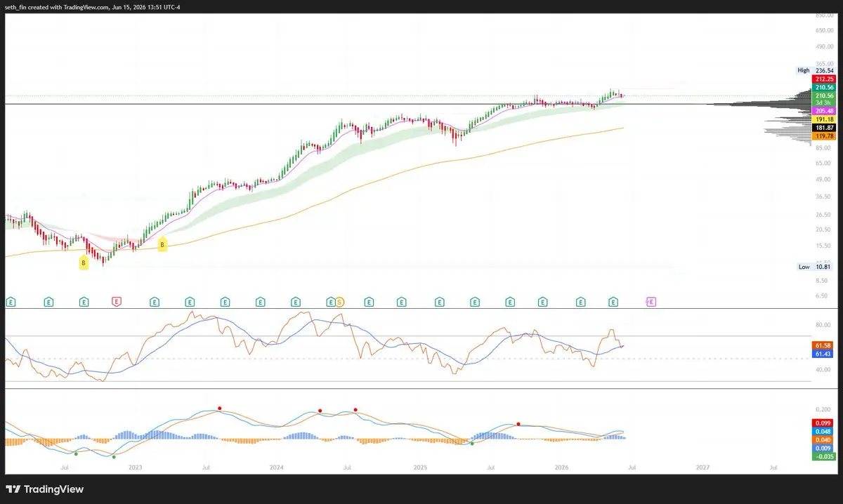Click the orange S split marker
This screenshot has height=504, width=843.
point(339,302)
